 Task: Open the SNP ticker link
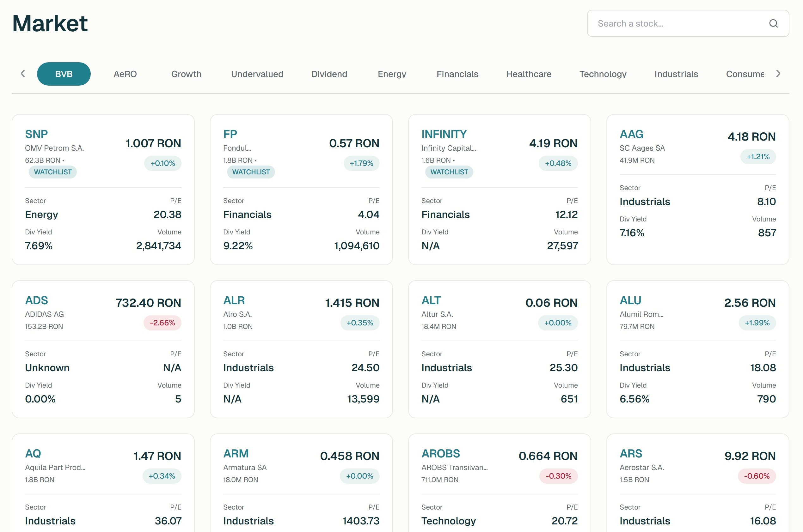point(36,134)
